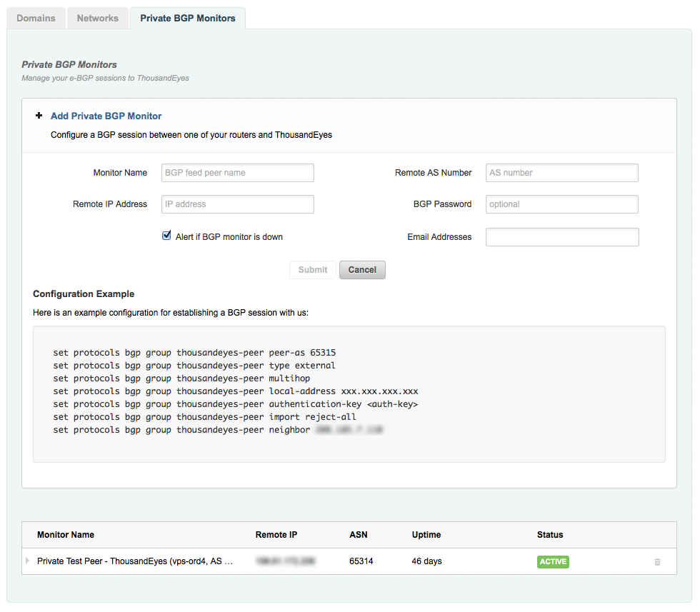Image resolution: width=700 pixels, height=612 pixels.
Task: Switch to the Domains tab
Action: [36, 18]
